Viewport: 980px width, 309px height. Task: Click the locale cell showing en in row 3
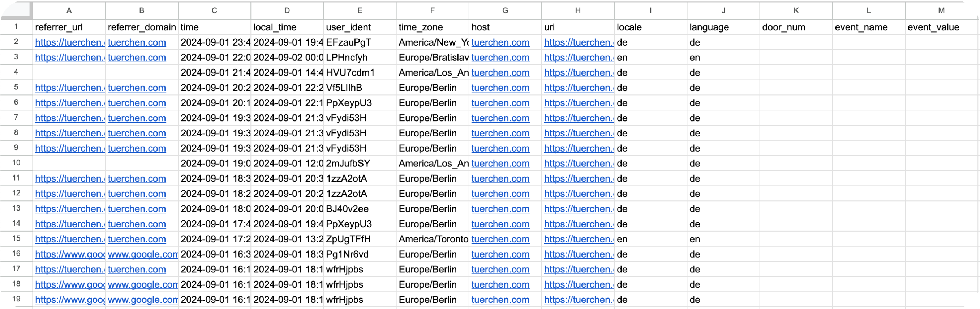650,58
